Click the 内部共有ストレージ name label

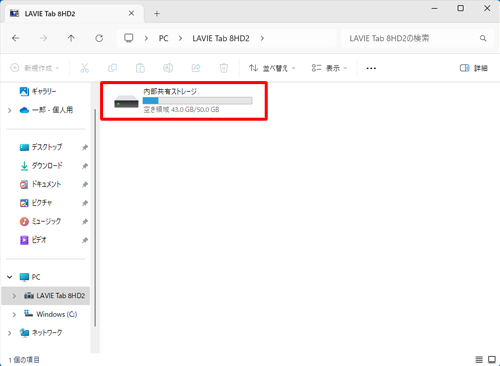[170, 91]
